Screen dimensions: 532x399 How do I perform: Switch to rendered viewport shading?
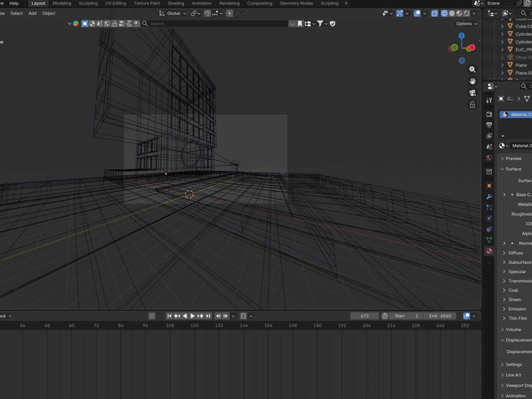(467, 13)
